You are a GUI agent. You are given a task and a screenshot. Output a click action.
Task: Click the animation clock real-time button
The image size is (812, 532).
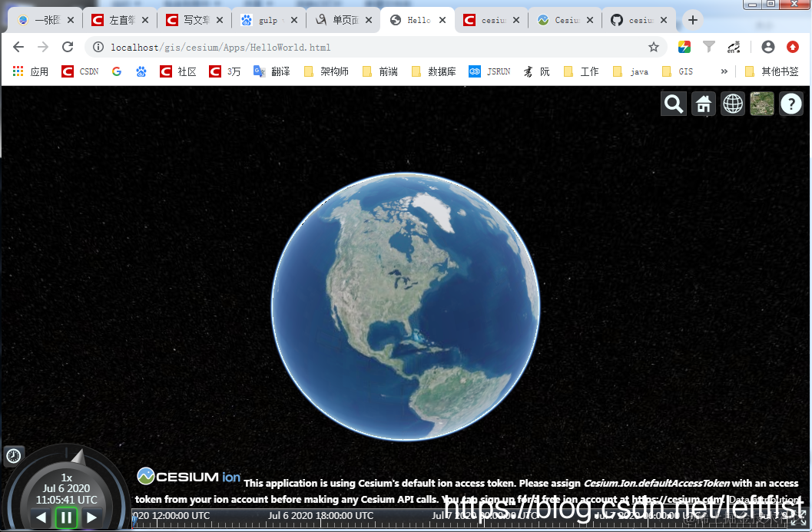pyautogui.click(x=14, y=456)
